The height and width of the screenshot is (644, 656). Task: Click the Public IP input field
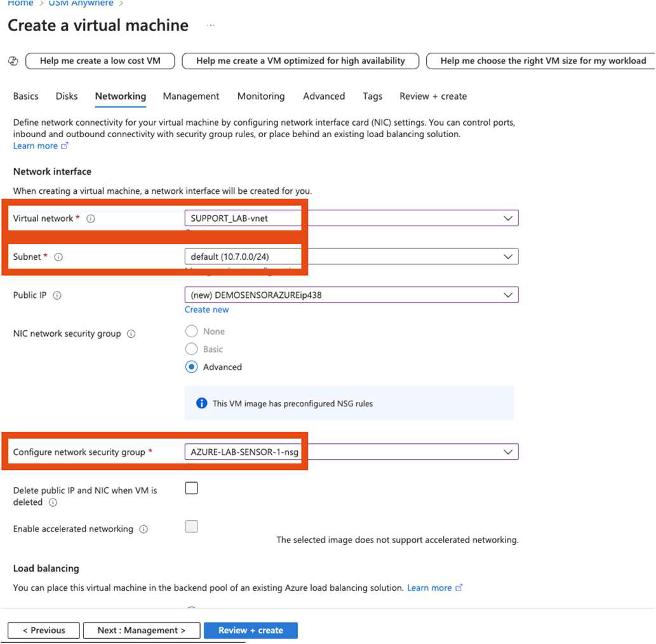click(x=349, y=295)
